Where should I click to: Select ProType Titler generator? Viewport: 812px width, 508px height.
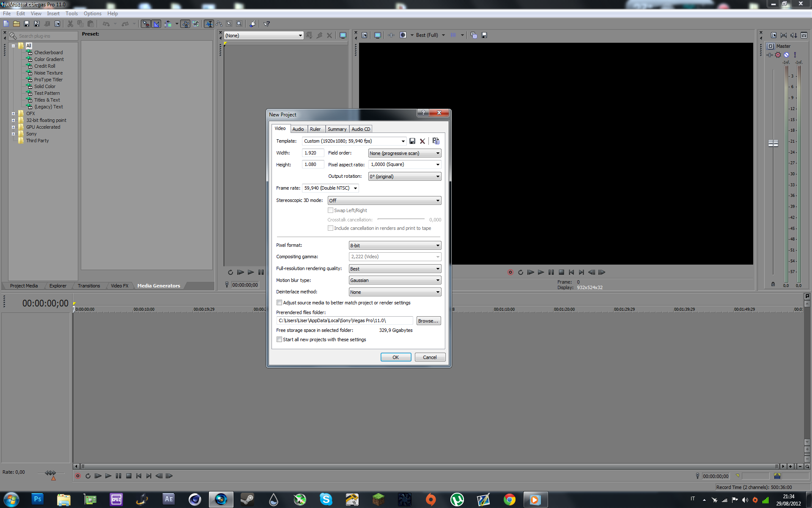[48, 80]
